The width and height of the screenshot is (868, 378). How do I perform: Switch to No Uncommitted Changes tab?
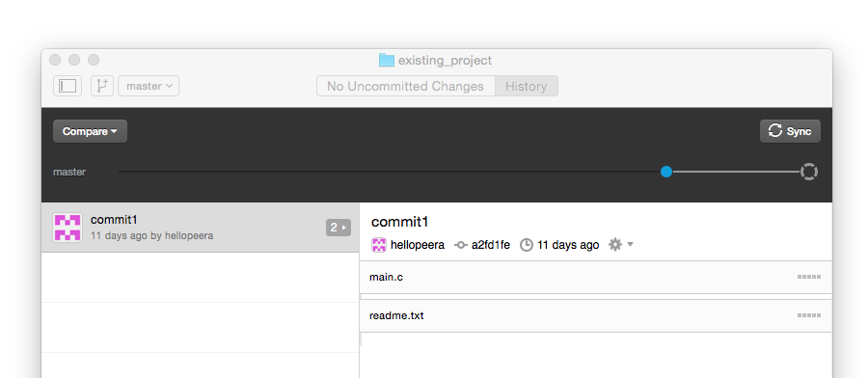coord(405,87)
